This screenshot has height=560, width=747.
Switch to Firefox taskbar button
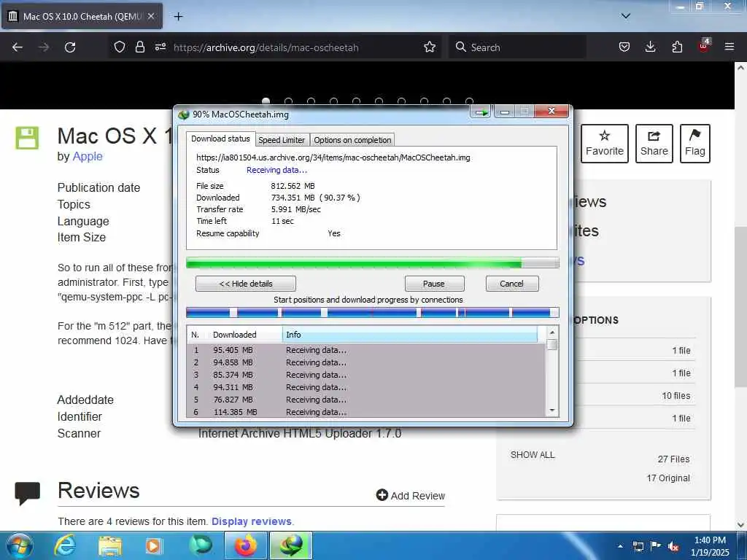pos(245,545)
